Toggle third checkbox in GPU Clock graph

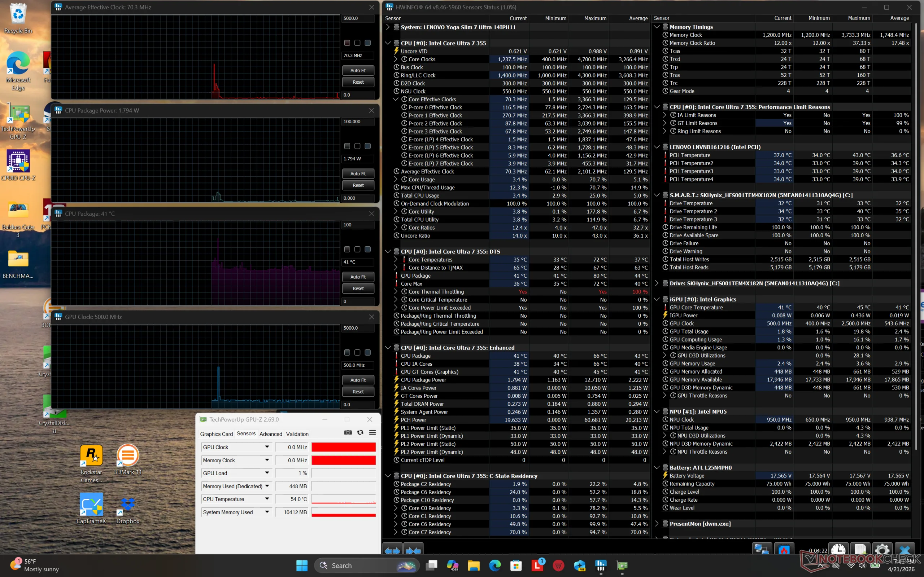(x=368, y=352)
